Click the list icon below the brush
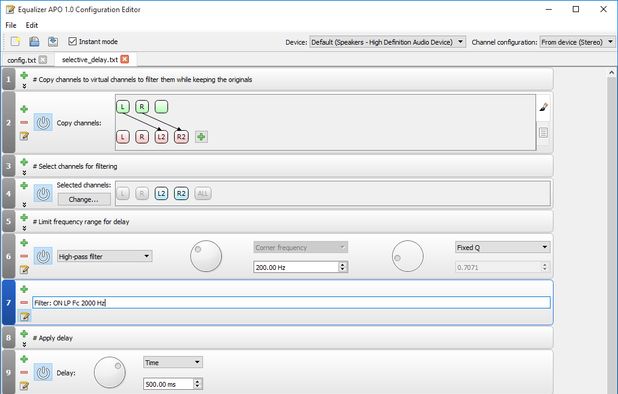618x394 pixels. click(544, 132)
